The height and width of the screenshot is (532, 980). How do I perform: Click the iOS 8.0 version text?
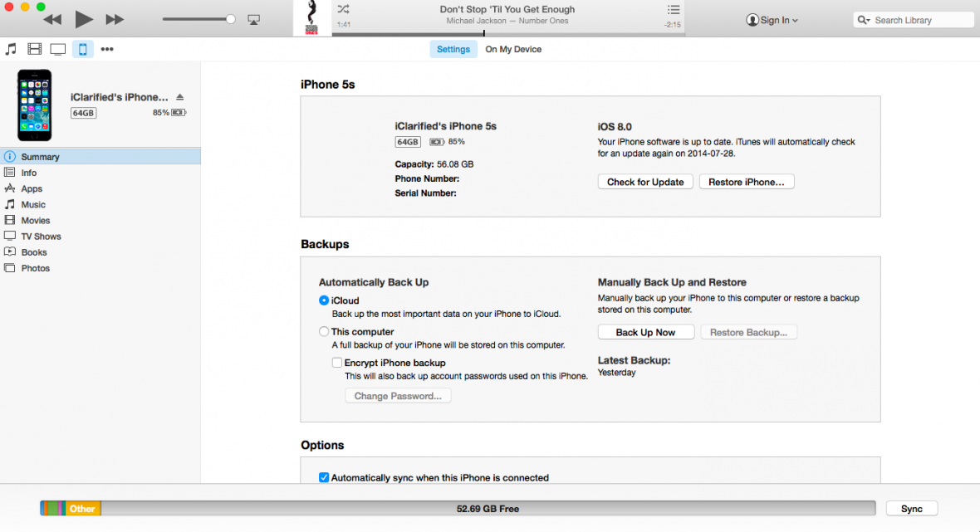(615, 127)
